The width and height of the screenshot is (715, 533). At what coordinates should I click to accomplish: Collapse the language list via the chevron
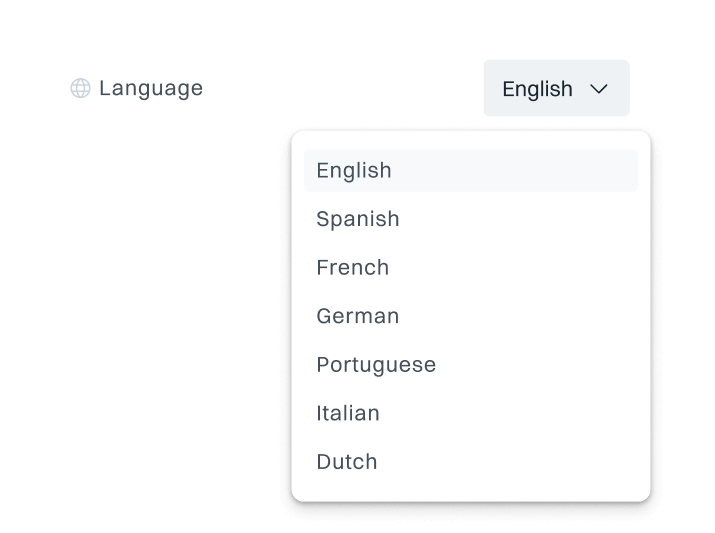pos(599,89)
